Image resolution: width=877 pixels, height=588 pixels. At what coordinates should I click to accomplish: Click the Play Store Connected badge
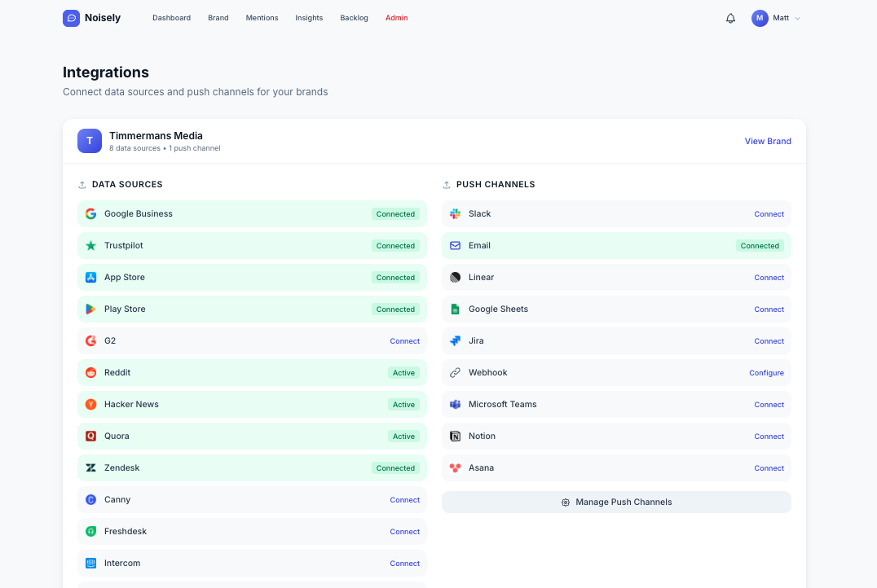pos(395,309)
